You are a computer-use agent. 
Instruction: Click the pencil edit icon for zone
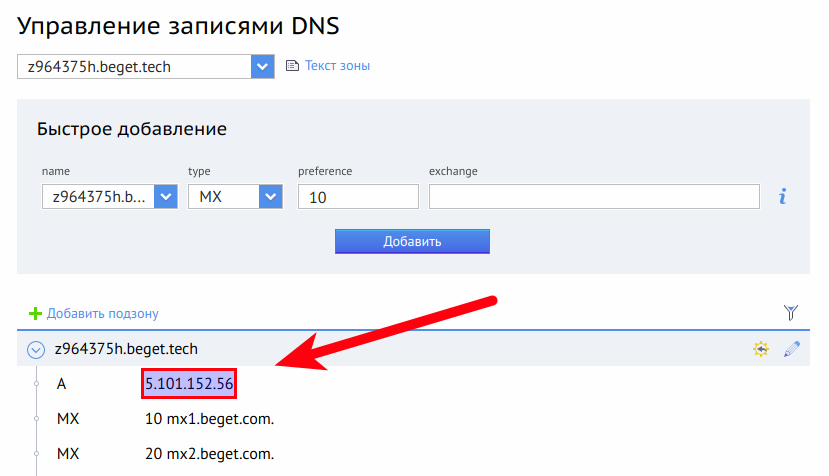[x=791, y=349]
